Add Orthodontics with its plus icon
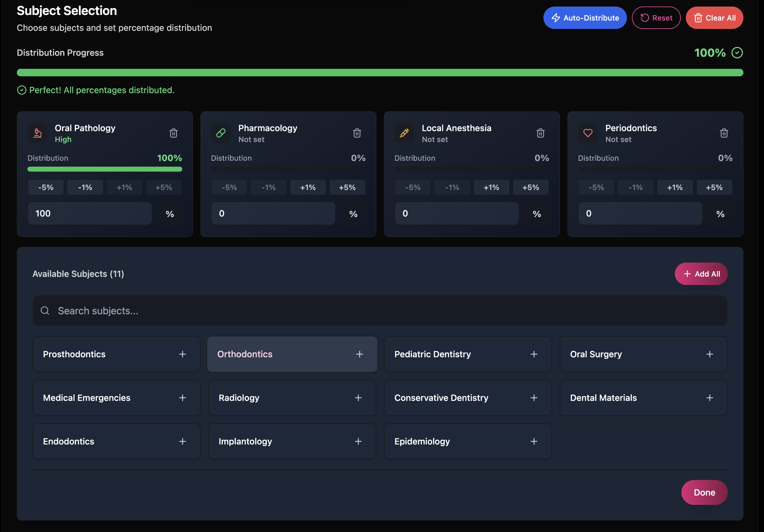The image size is (764, 532). 360,354
